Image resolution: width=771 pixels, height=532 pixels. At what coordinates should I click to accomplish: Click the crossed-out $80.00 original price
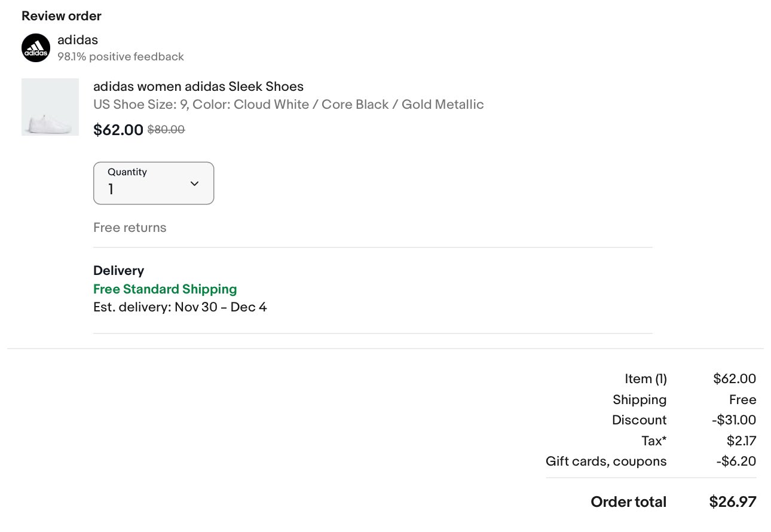pyautogui.click(x=166, y=129)
